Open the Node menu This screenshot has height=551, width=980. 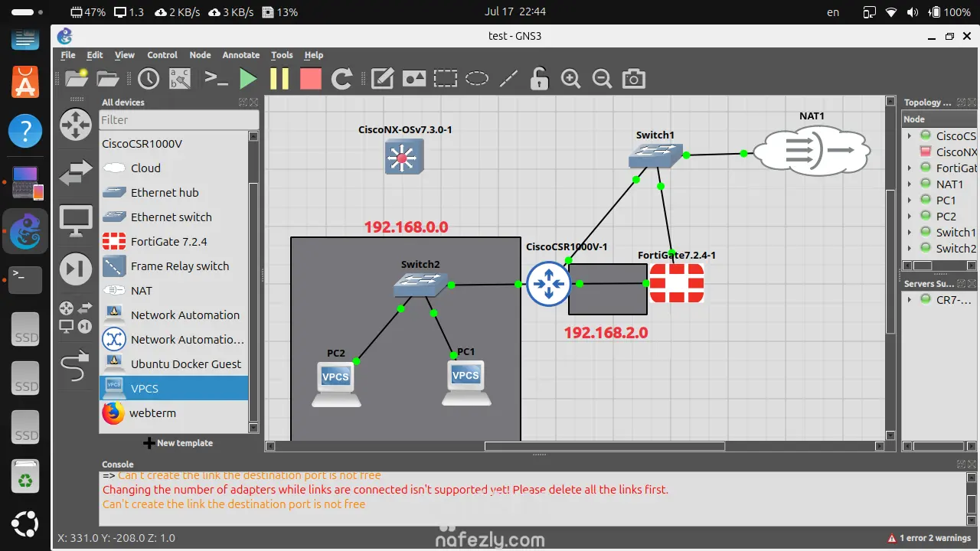tap(200, 55)
